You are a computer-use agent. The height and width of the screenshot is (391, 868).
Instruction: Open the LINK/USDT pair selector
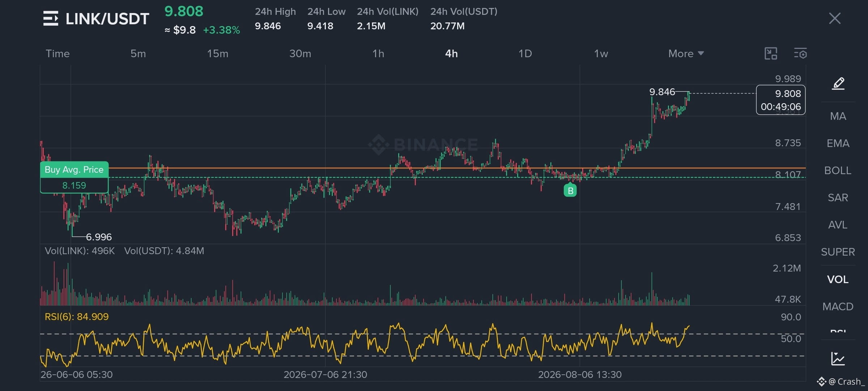107,19
